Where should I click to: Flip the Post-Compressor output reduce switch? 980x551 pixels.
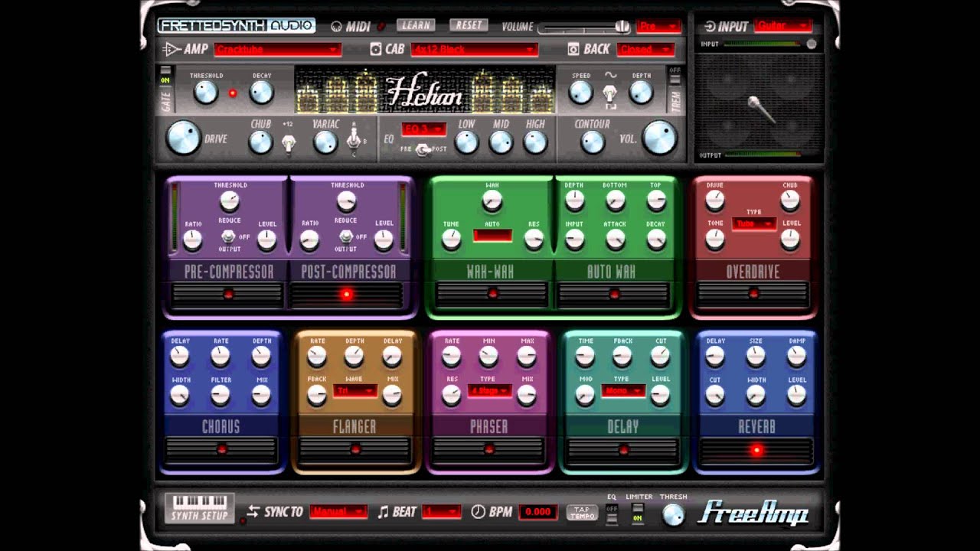[346, 236]
